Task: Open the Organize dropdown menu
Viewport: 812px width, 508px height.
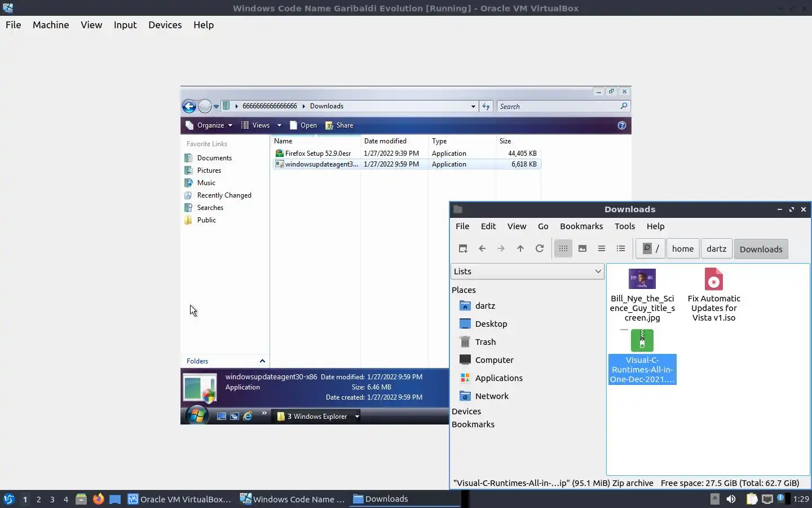Action: 209,125
